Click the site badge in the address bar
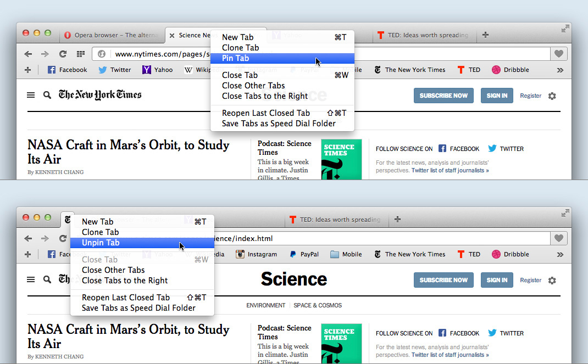The height and width of the screenshot is (364, 588). 101,54
